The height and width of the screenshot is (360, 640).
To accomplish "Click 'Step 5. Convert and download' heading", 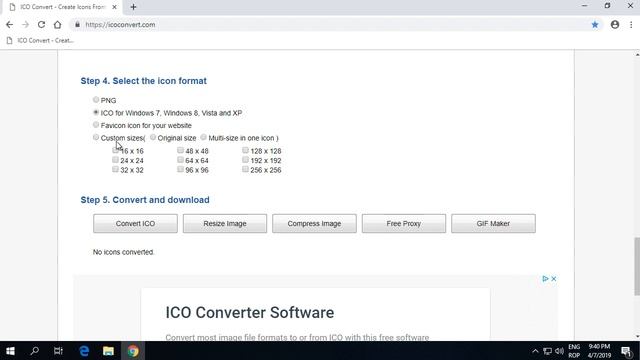I will [x=145, y=200].
